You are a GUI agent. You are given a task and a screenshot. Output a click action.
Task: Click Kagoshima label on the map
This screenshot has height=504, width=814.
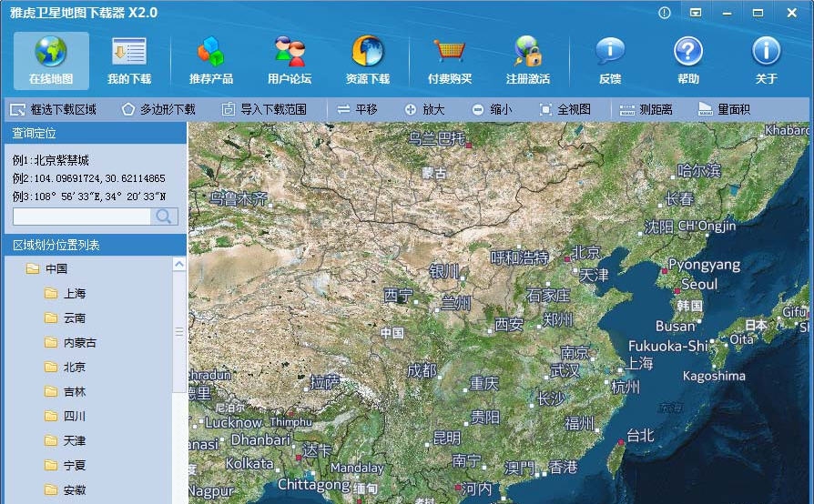pyautogui.click(x=714, y=376)
